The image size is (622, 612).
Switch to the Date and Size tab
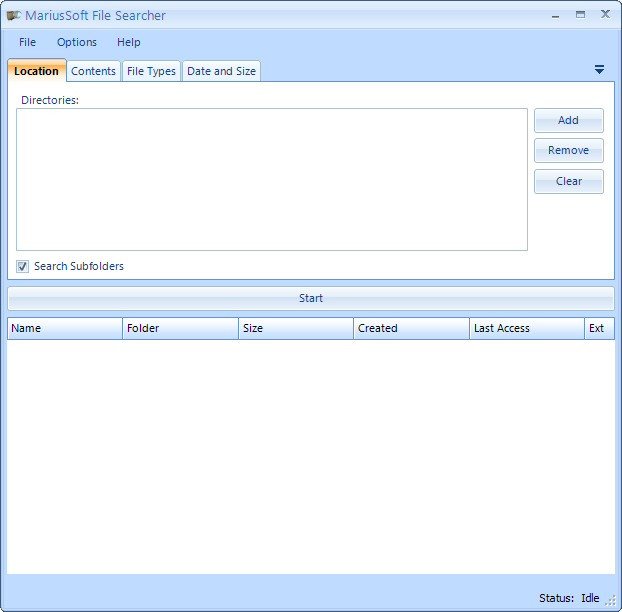(221, 71)
